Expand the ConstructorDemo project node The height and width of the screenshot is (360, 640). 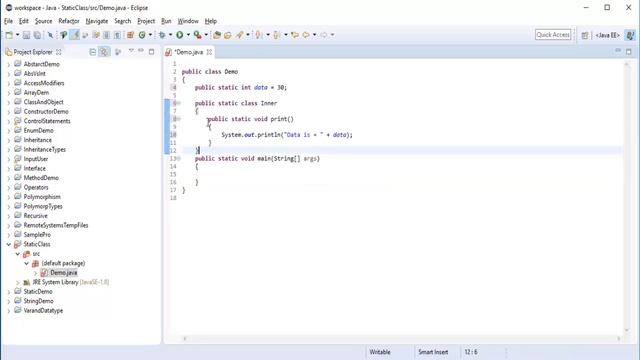9,112
